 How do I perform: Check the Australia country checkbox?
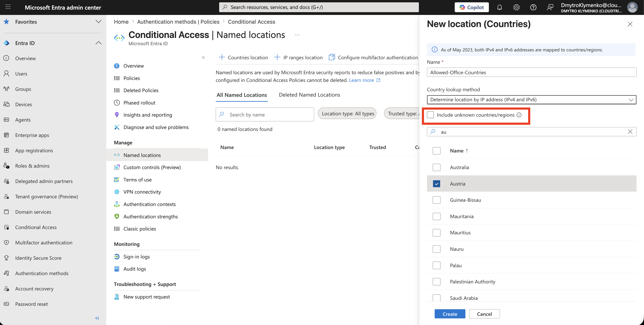click(x=437, y=167)
